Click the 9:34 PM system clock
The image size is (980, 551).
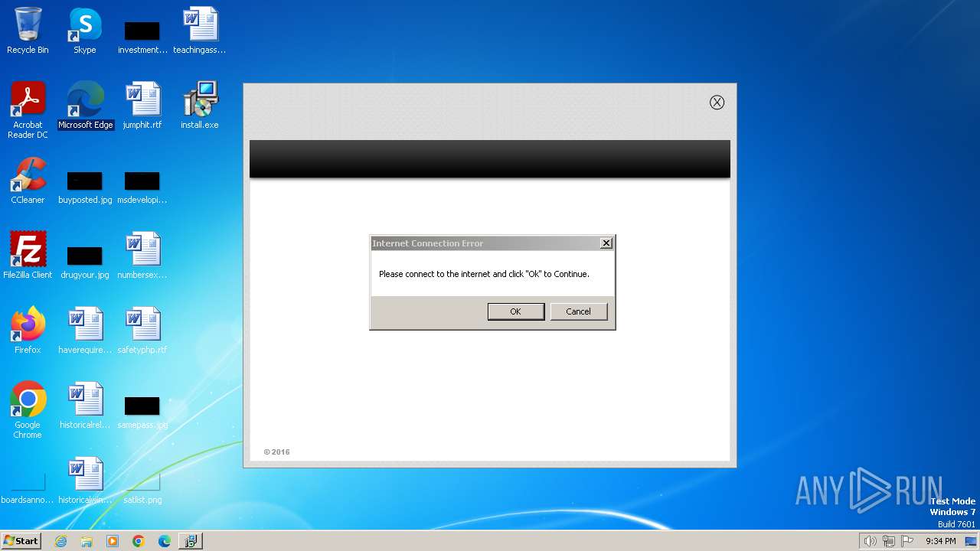(x=940, y=541)
